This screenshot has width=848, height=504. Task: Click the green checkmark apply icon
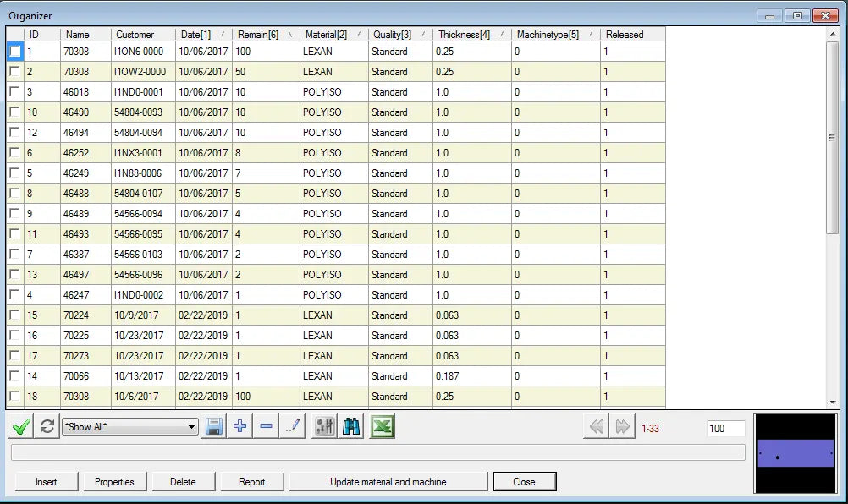20,427
